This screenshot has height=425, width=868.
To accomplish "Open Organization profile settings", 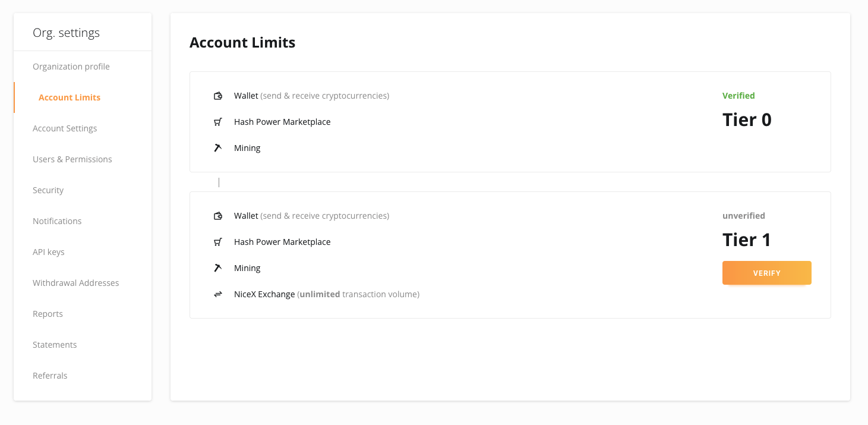I will pyautogui.click(x=71, y=66).
